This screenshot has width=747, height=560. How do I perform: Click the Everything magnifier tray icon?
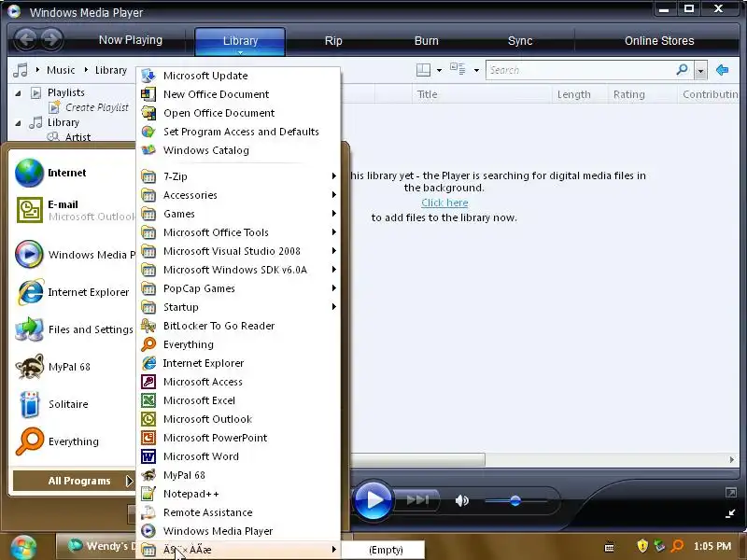[678, 546]
